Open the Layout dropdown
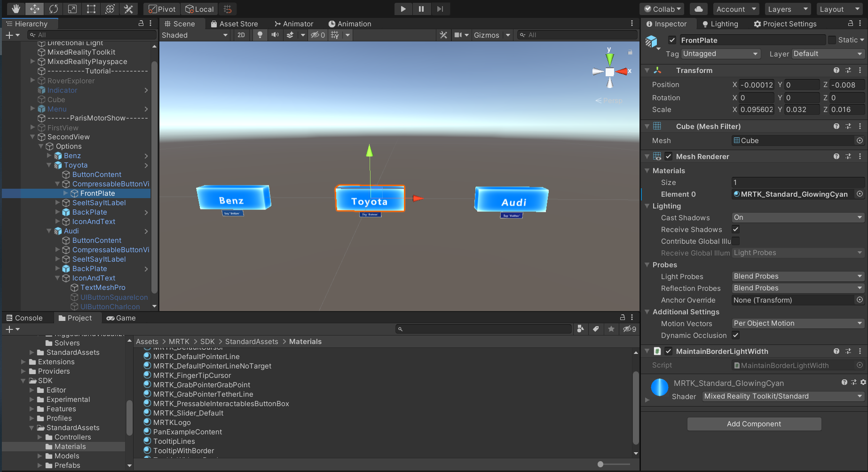This screenshot has width=868, height=472. coord(839,9)
